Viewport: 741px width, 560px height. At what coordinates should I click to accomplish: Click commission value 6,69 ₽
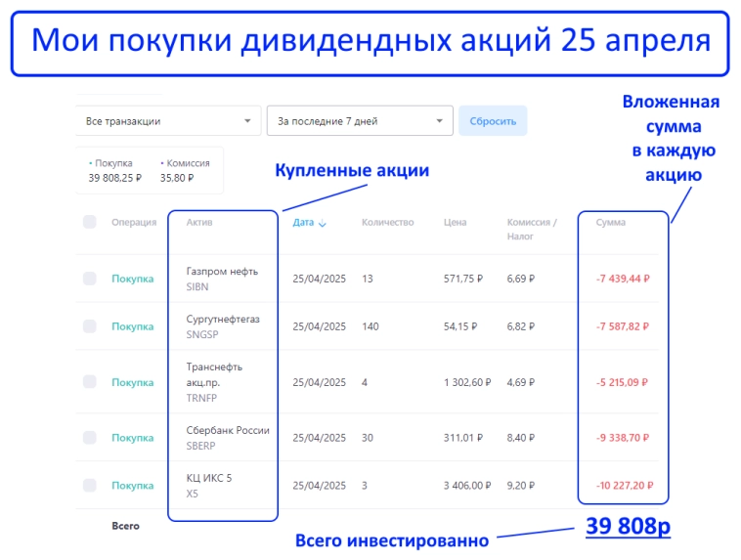[521, 279]
